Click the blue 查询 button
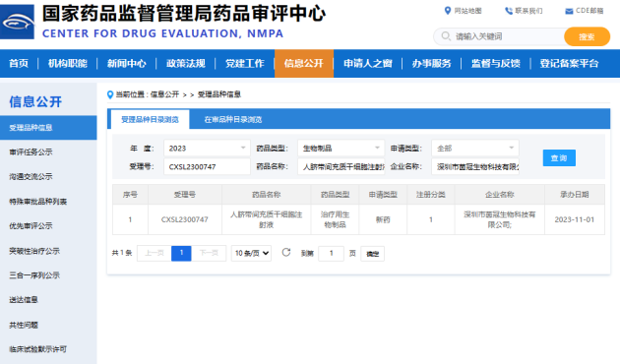The height and width of the screenshot is (364, 620). (x=559, y=158)
